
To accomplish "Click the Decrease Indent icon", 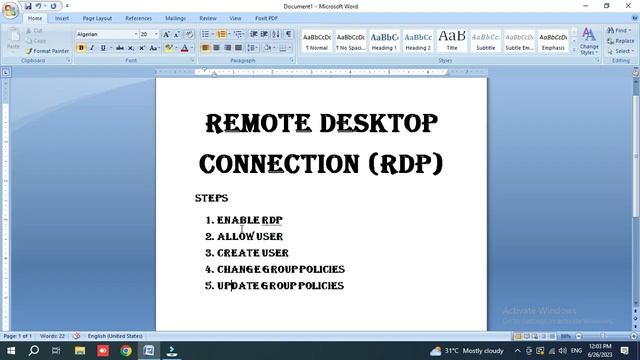I will click(253, 34).
